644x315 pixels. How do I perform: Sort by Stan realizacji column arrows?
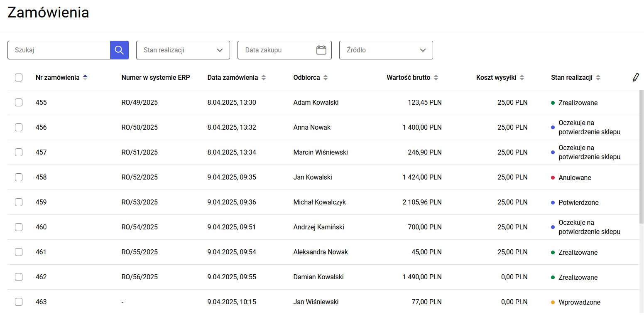click(x=598, y=77)
